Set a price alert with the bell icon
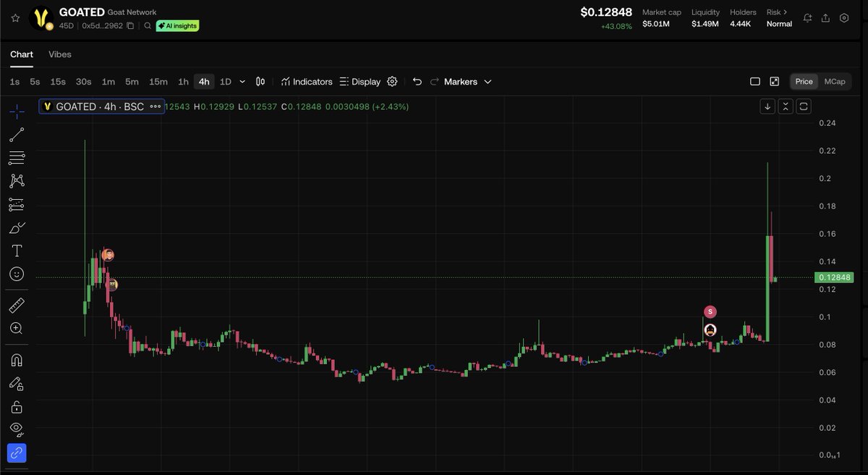This screenshot has width=868, height=475. pyautogui.click(x=807, y=18)
